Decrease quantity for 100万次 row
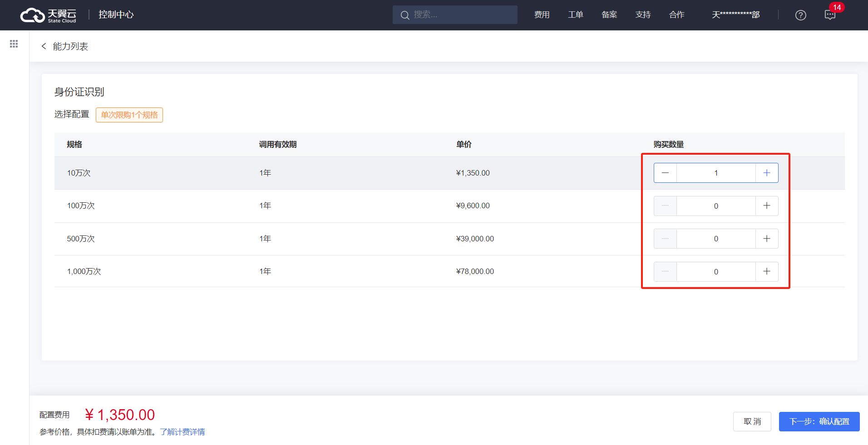868x445 pixels. coord(665,206)
